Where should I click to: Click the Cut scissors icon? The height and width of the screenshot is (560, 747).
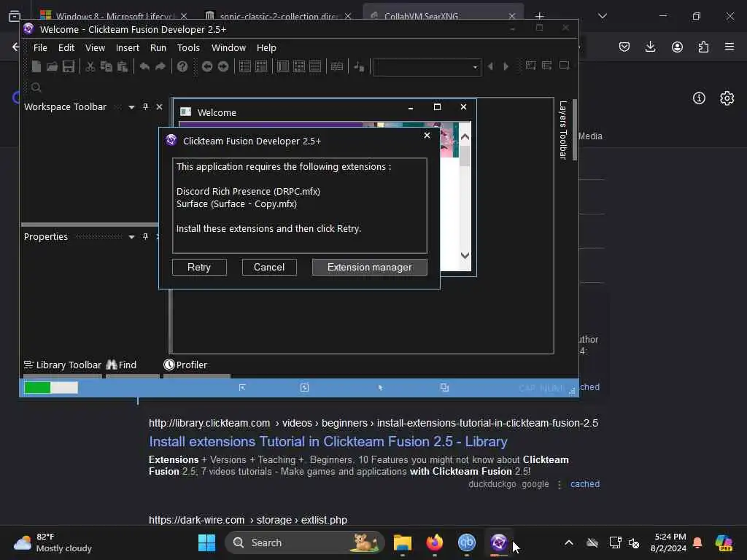90,66
